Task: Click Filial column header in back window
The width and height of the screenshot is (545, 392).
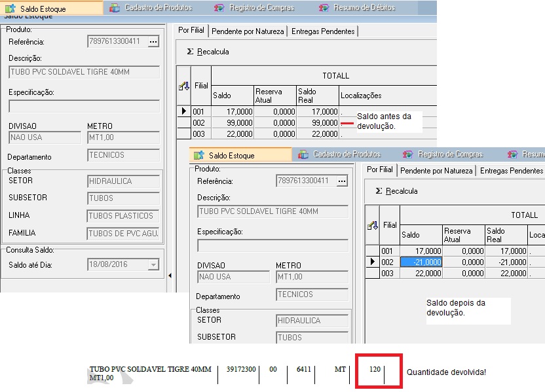Action: tap(201, 86)
